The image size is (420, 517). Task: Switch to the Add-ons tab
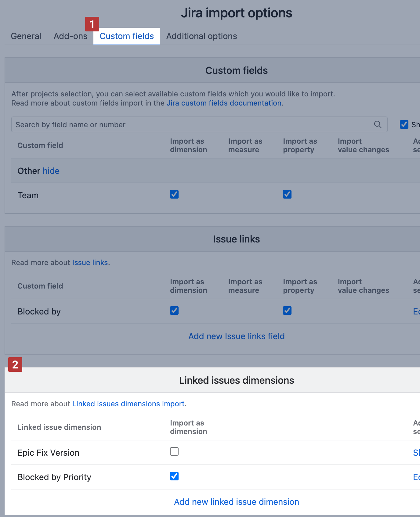tap(71, 36)
